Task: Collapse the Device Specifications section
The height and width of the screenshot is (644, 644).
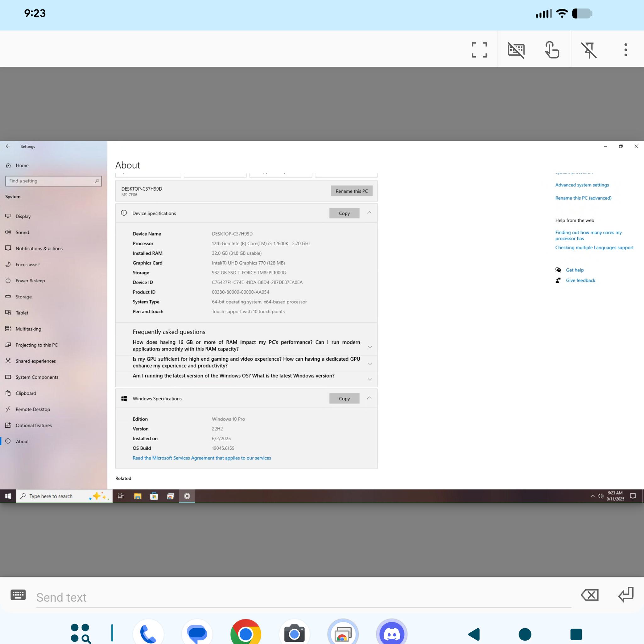Action: tap(369, 213)
